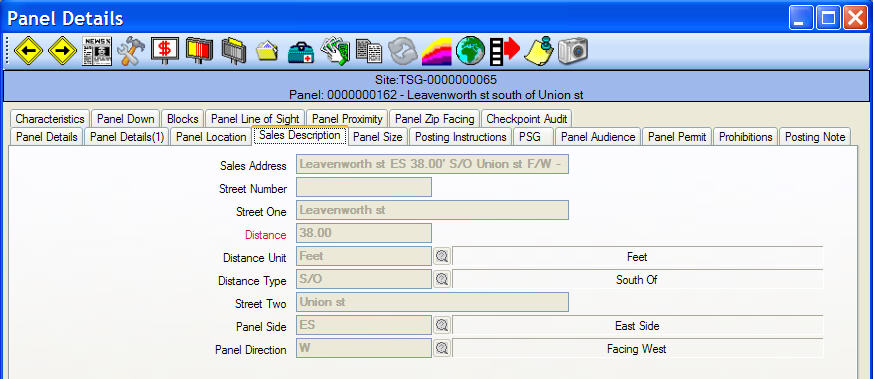Open the Panel Size tab
873x379 pixels.
(x=377, y=137)
